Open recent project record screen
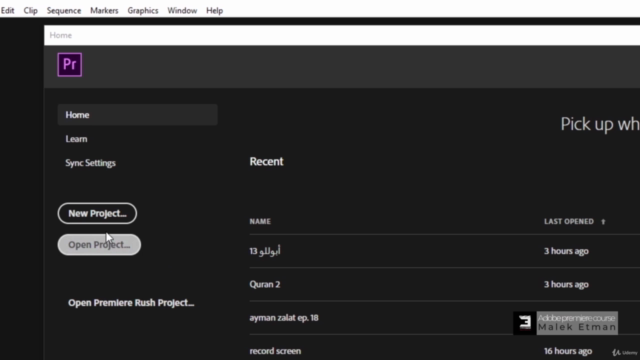This screenshot has height=360, width=640. tap(275, 351)
